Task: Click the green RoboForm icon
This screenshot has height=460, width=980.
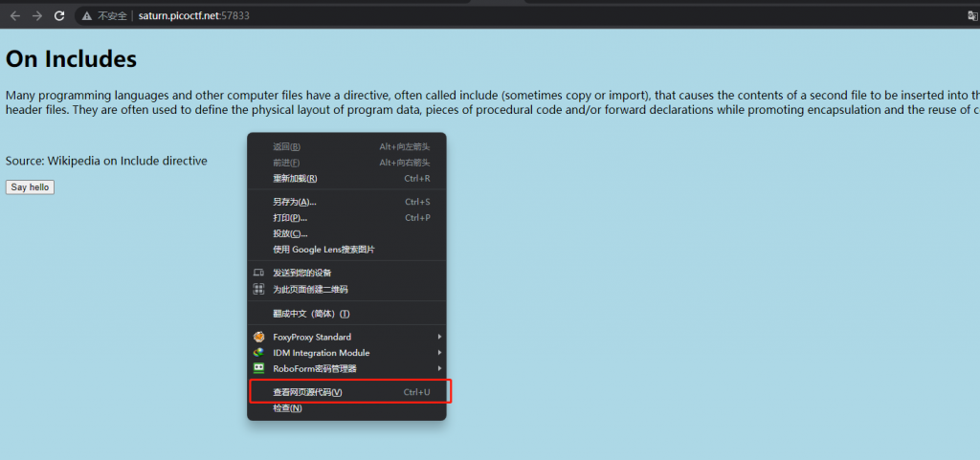Action: (258, 368)
